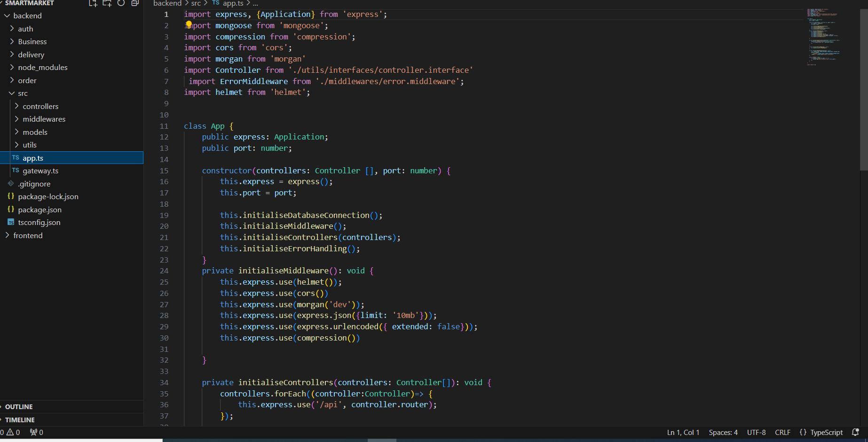Collapse the src folder

[x=23, y=93]
